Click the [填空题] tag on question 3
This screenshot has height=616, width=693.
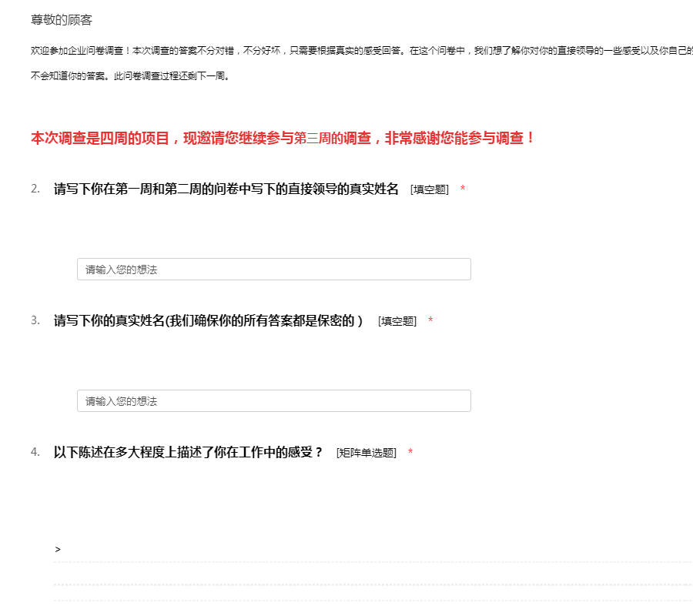(397, 322)
